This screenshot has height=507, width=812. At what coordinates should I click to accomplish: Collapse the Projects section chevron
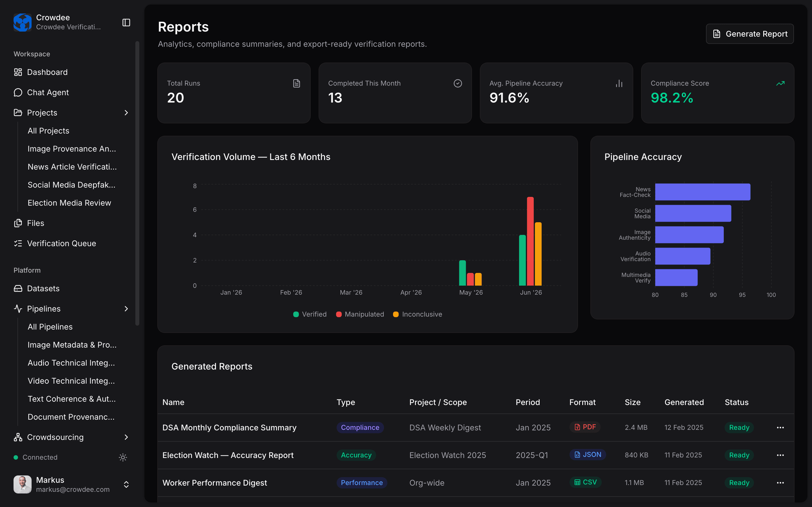click(x=126, y=113)
